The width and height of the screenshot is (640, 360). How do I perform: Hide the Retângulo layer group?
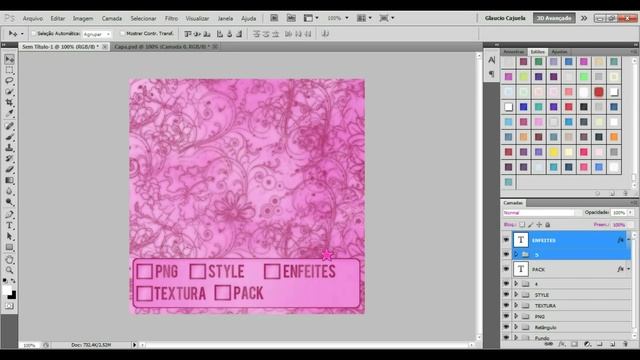pyautogui.click(x=506, y=327)
